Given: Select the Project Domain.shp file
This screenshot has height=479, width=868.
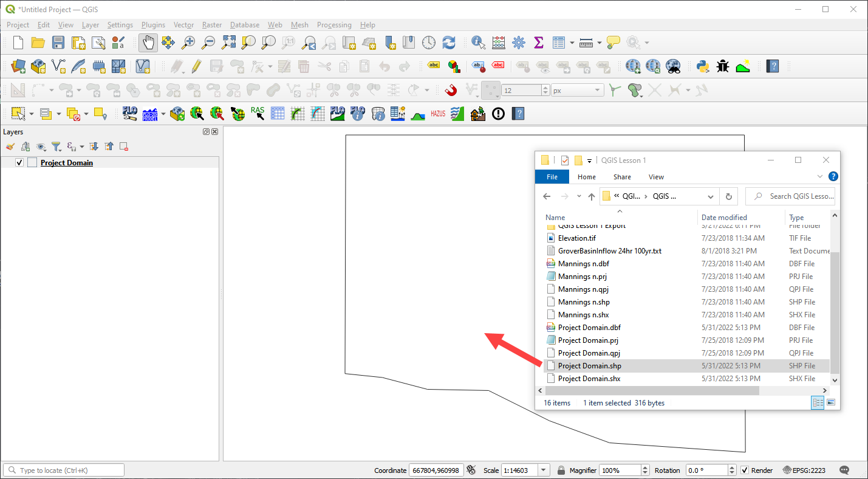Looking at the screenshot, I should 589,366.
